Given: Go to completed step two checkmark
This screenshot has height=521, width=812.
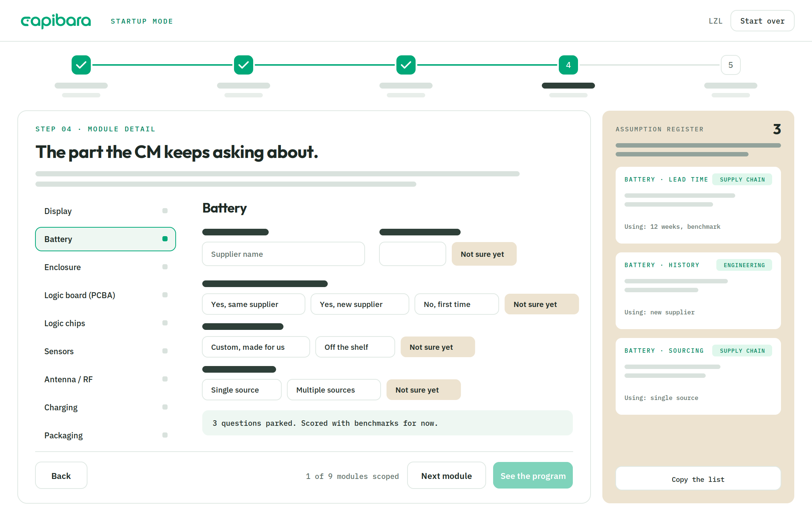Looking at the screenshot, I should pos(244,65).
